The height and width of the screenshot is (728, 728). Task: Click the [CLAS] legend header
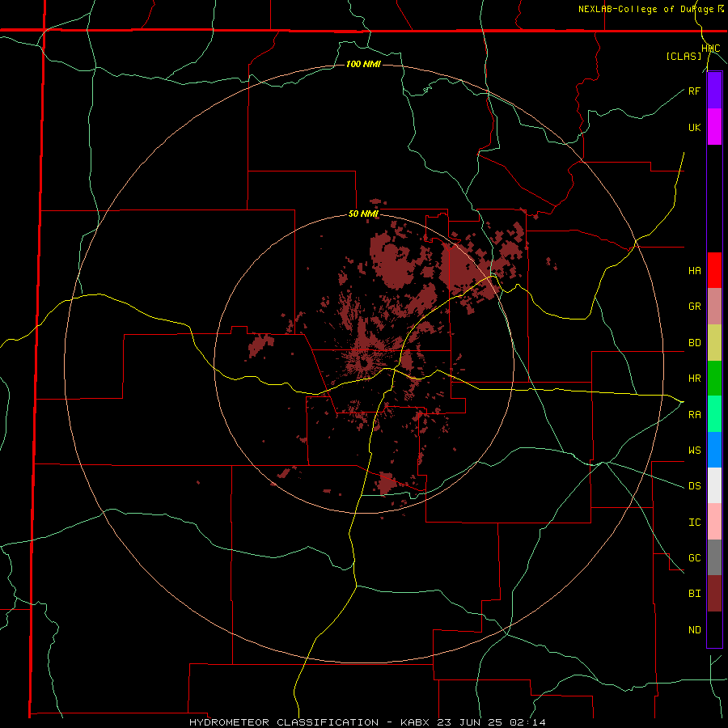pos(684,57)
